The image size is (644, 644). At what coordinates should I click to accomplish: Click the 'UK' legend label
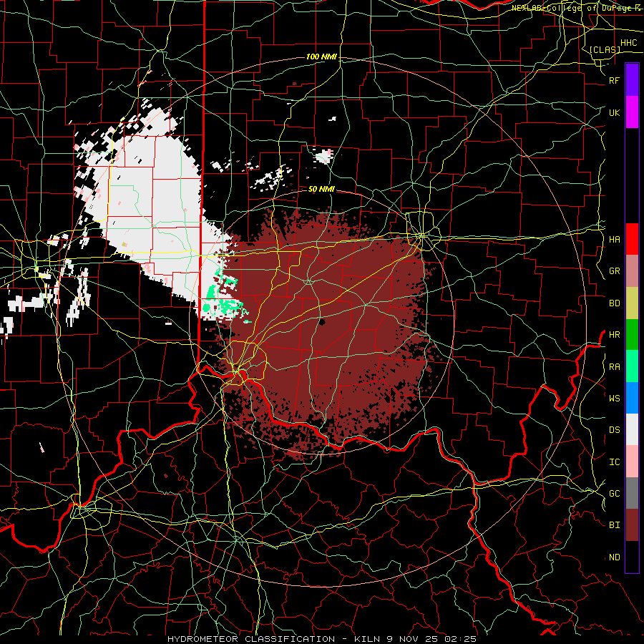(614, 112)
